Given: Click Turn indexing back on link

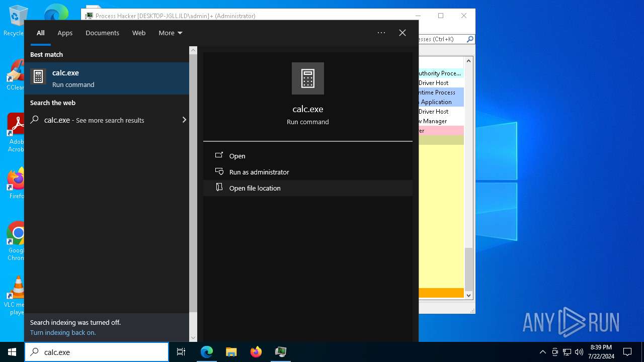Looking at the screenshot, I should [x=63, y=332].
